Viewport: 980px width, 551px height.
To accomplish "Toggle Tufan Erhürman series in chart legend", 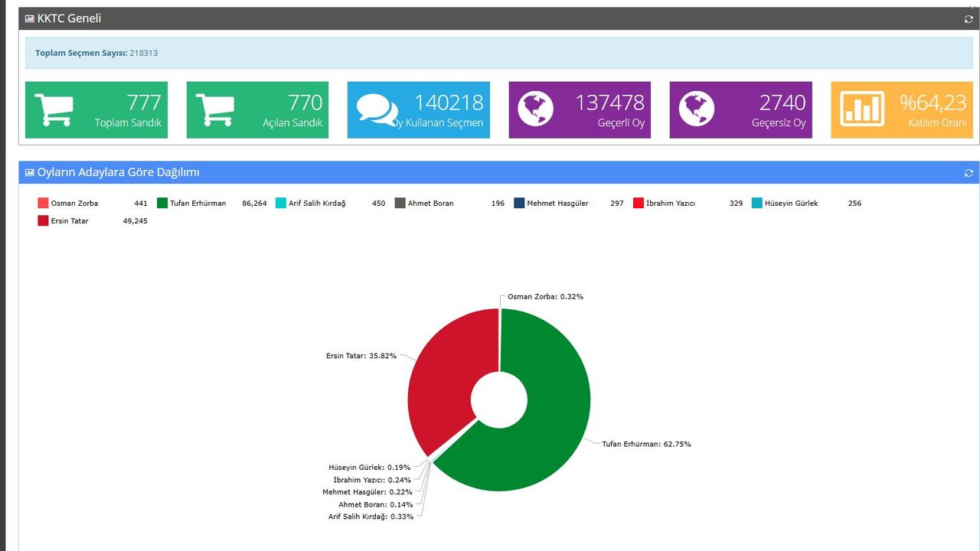I will 198,204.
